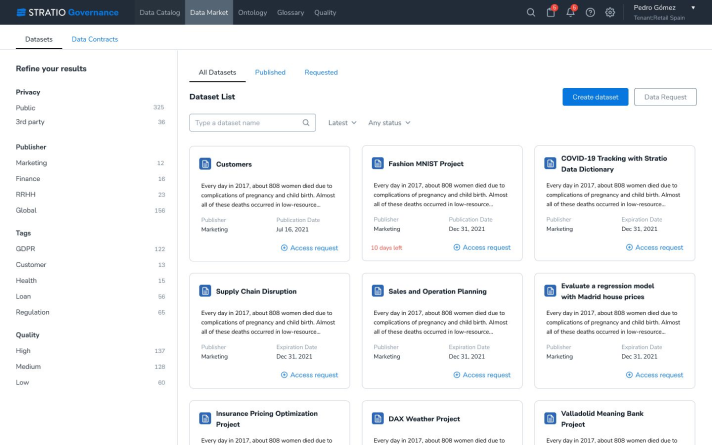Filter results by GDPR tag
712x445 pixels.
tap(26, 249)
